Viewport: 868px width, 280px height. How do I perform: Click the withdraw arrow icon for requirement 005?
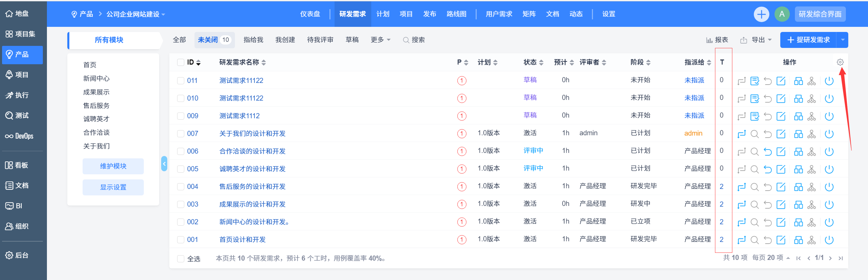[x=768, y=169]
